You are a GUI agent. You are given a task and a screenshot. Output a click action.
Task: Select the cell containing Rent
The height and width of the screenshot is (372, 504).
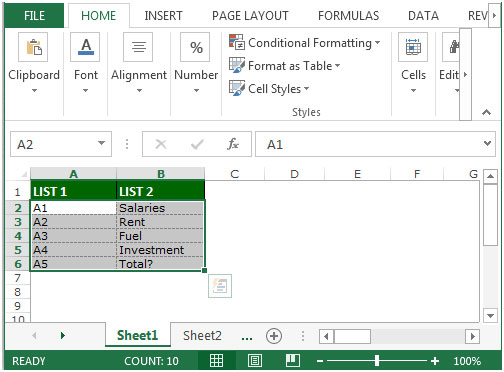160,222
